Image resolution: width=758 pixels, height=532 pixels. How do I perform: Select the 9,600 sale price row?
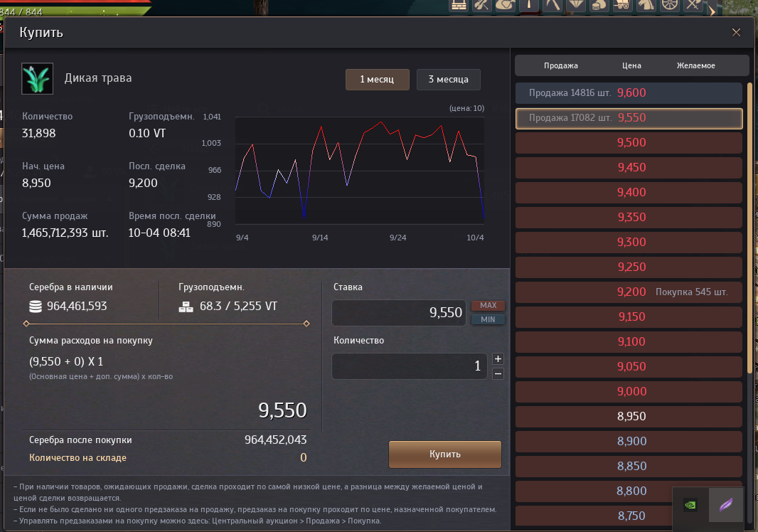[x=629, y=93]
